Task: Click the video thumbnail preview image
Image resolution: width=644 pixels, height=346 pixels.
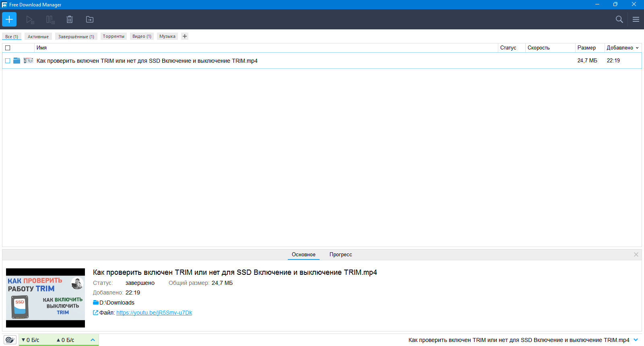Action: pyautogui.click(x=45, y=298)
